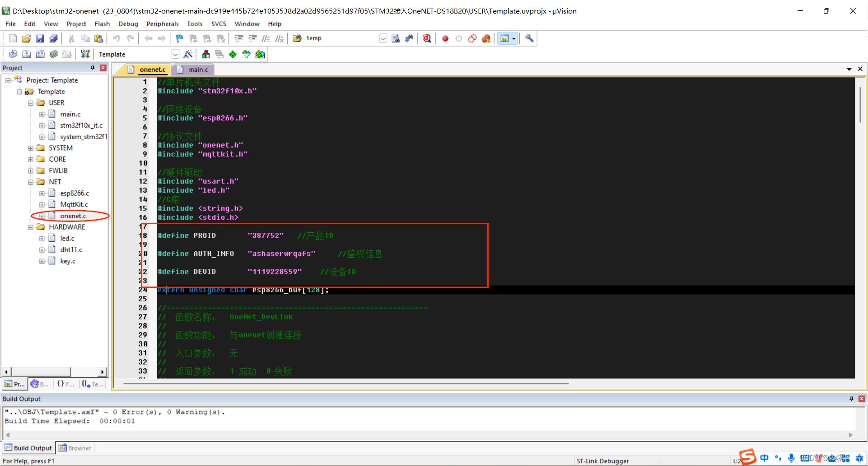Select the Build Output tab
Viewport: 868px width, 466px height.
click(x=28, y=448)
